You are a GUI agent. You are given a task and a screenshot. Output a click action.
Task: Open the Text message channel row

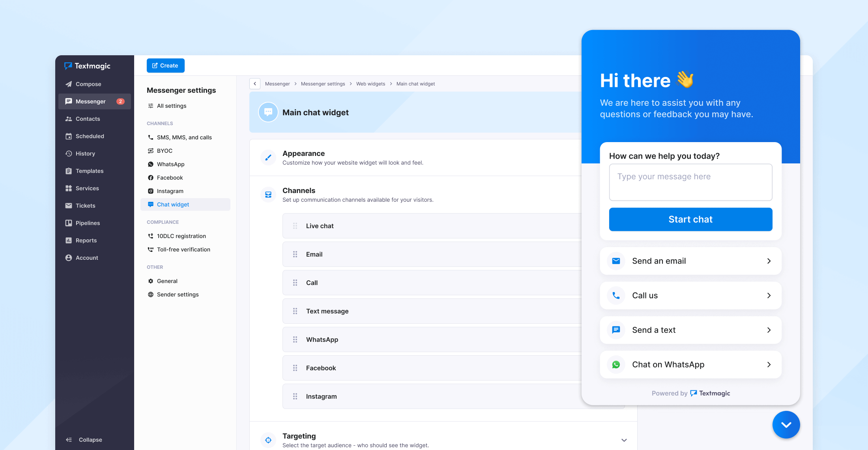pyautogui.click(x=432, y=311)
